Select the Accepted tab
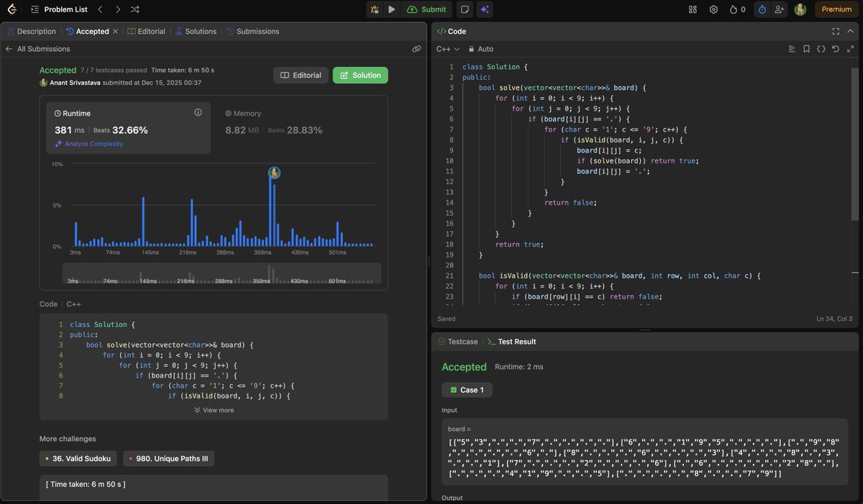 click(88, 32)
